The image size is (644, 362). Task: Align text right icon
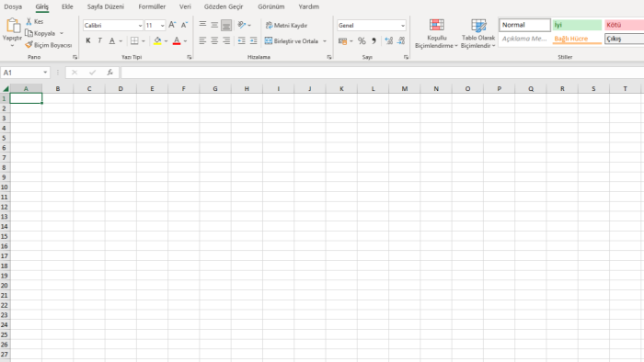pos(226,40)
